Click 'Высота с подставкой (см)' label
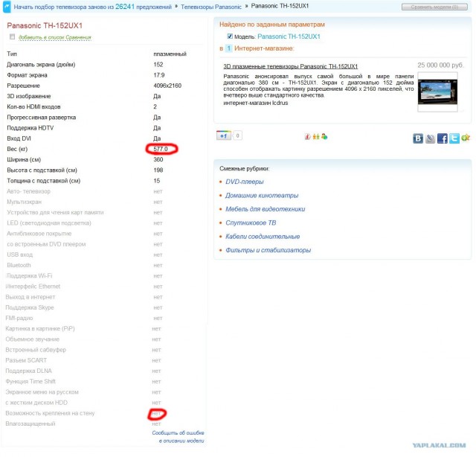Viewport: 476px width, 457px height. point(42,170)
